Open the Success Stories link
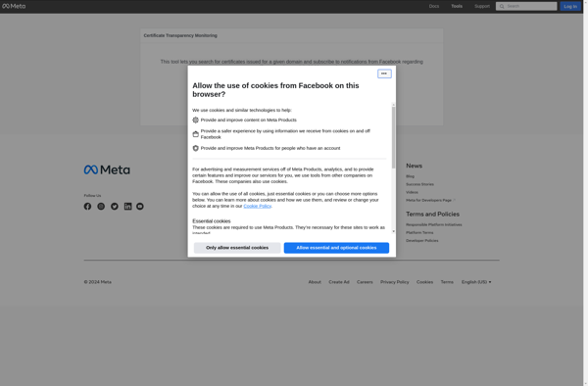Image resolution: width=588 pixels, height=386 pixels. coord(419,184)
